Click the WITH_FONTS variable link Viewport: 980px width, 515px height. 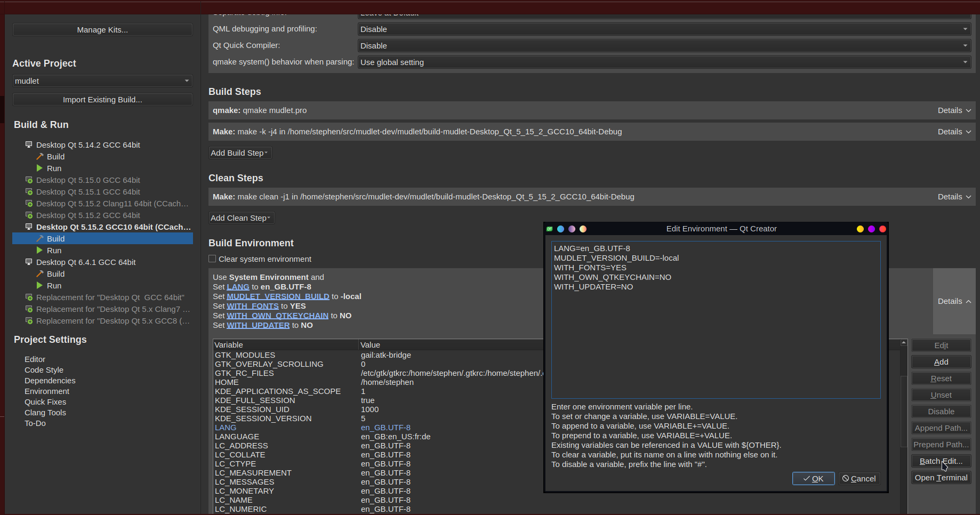pos(252,305)
